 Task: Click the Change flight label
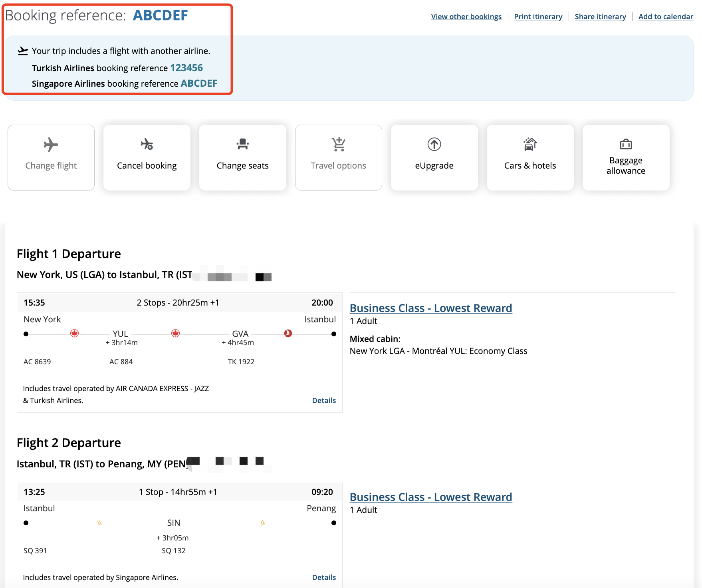pyautogui.click(x=51, y=165)
